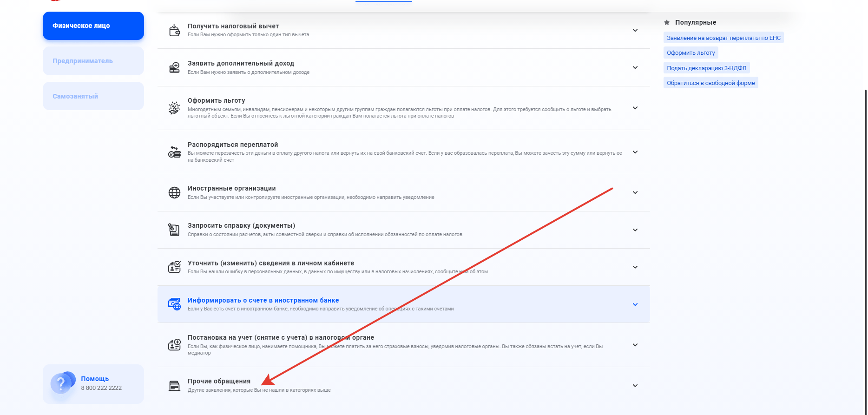Expand the Уточнить (изменить) сведения chevron
The height and width of the screenshot is (415, 868).
pos(635,267)
